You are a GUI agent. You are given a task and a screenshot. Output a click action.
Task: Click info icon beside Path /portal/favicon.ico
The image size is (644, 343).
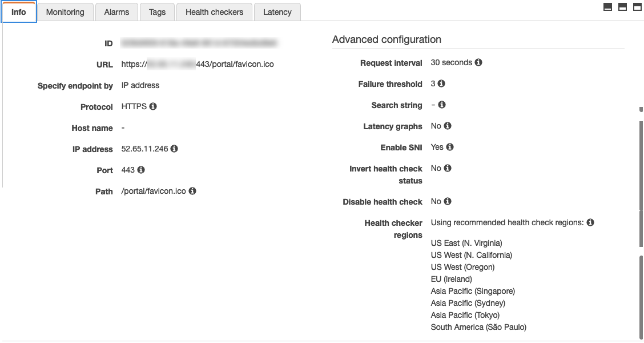coord(192,191)
